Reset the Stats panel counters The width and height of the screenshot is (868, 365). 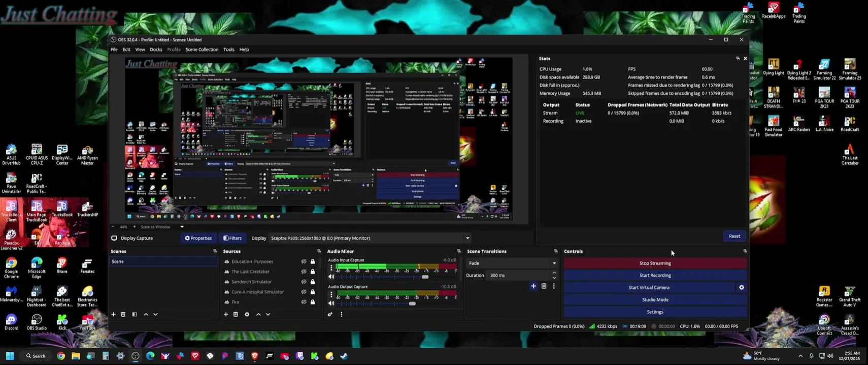(x=735, y=236)
